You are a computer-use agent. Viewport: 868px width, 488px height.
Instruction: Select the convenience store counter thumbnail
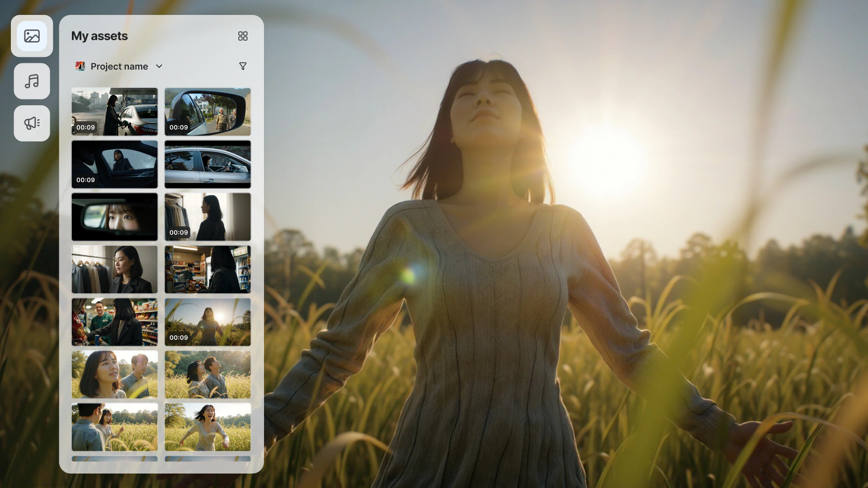point(208,269)
